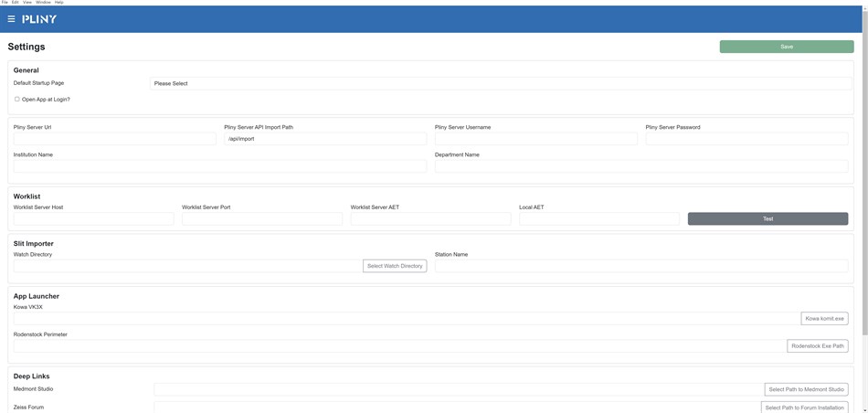868x413 pixels.
Task: Focus the Pliny Server Url field
Action: [114, 139]
